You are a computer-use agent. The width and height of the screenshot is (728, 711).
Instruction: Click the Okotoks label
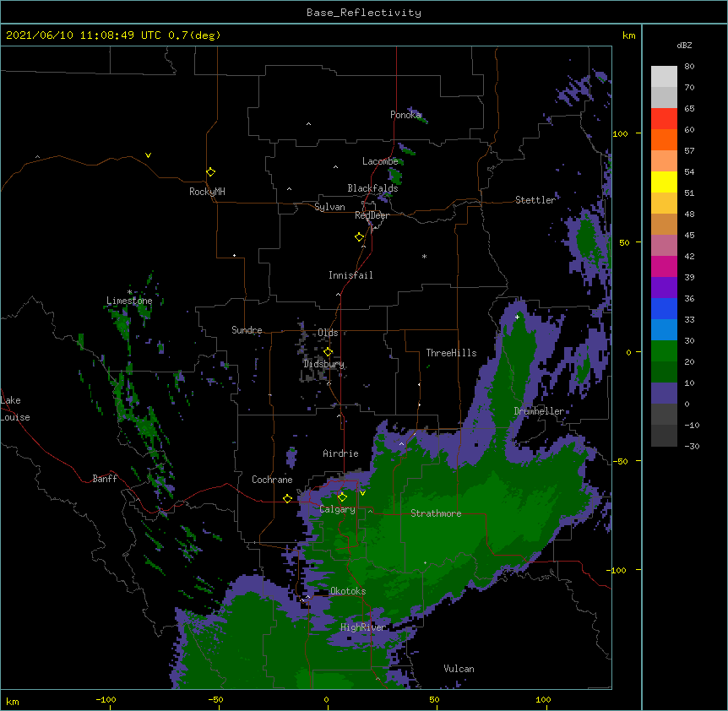(348, 591)
